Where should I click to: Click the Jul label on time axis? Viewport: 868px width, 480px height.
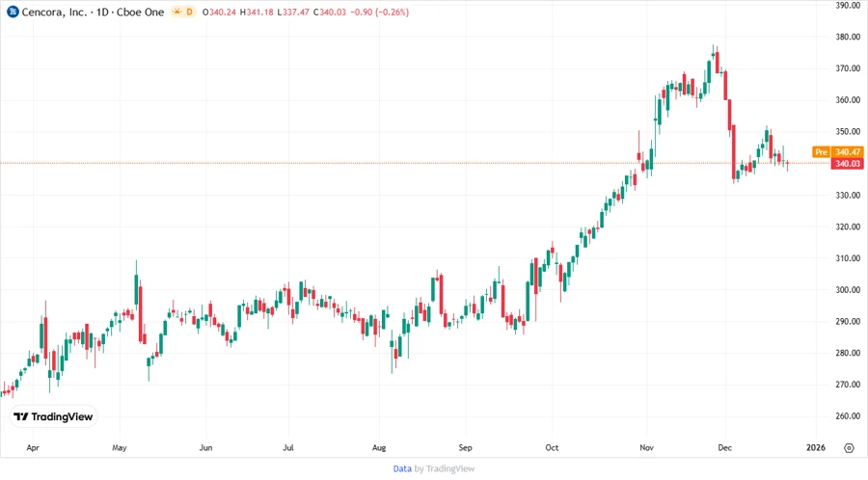click(287, 447)
